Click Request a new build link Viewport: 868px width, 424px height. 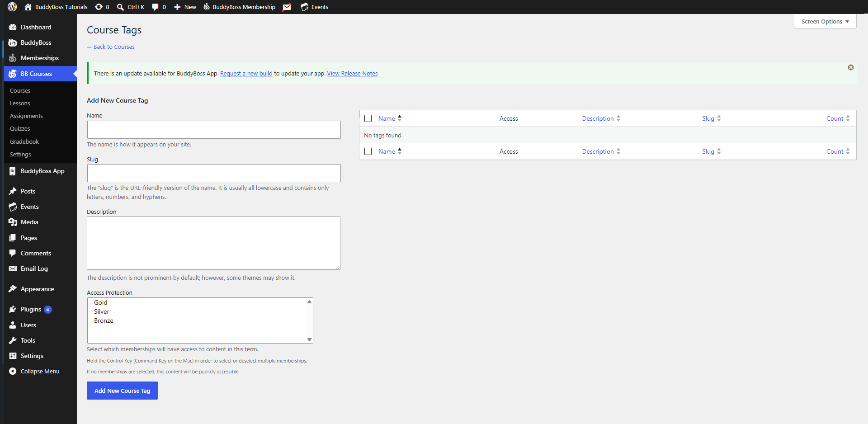[x=246, y=74]
